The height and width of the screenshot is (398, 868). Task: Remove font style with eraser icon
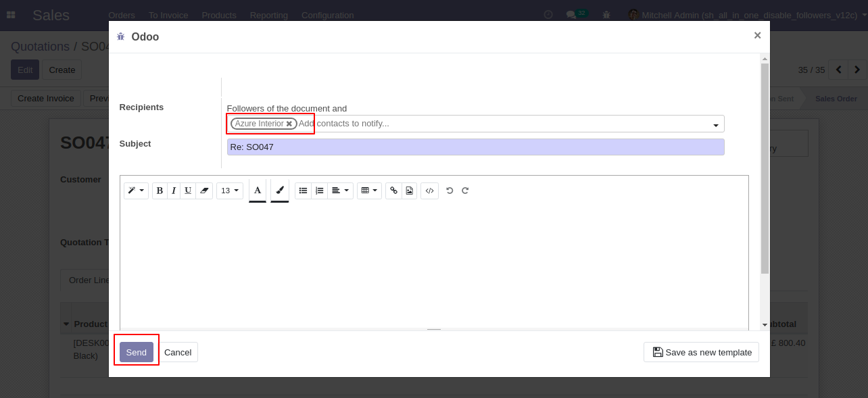pos(204,191)
